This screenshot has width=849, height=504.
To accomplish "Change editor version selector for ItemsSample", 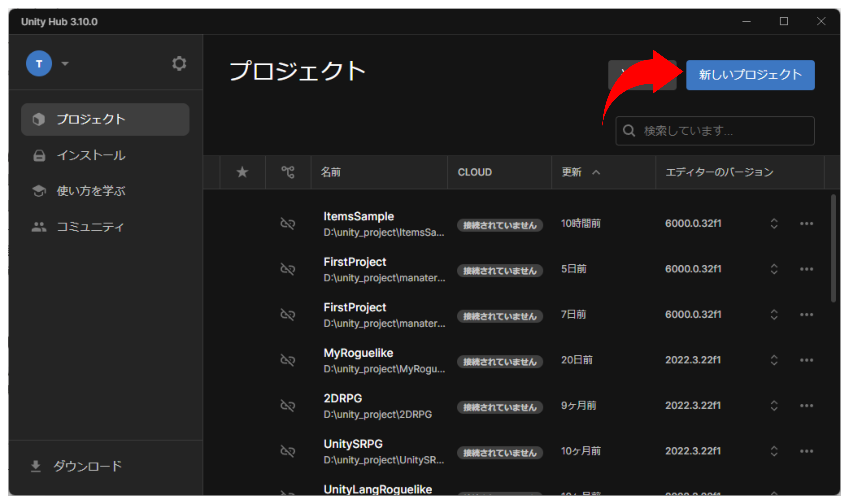I will coord(774,224).
